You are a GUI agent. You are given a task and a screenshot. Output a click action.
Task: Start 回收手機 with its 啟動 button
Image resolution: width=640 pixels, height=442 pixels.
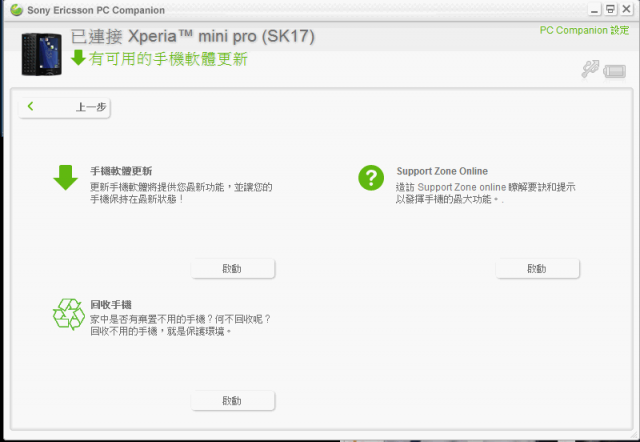pos(233,401)
